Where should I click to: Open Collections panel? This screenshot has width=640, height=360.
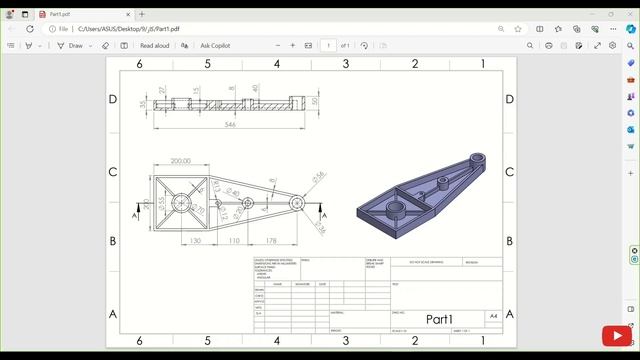pyautogui.click(x=576, y=29)
